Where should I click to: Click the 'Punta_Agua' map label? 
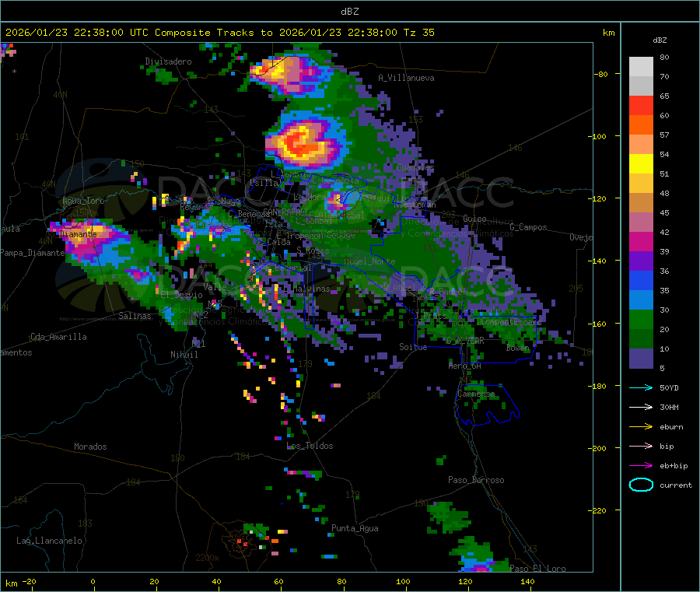[355, 528]
